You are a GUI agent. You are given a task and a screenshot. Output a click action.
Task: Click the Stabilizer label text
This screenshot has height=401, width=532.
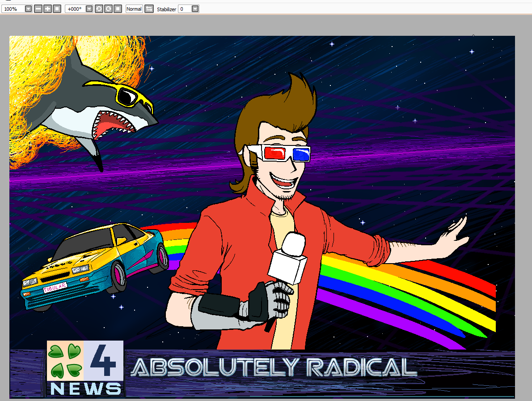click(x=166, y=9)
